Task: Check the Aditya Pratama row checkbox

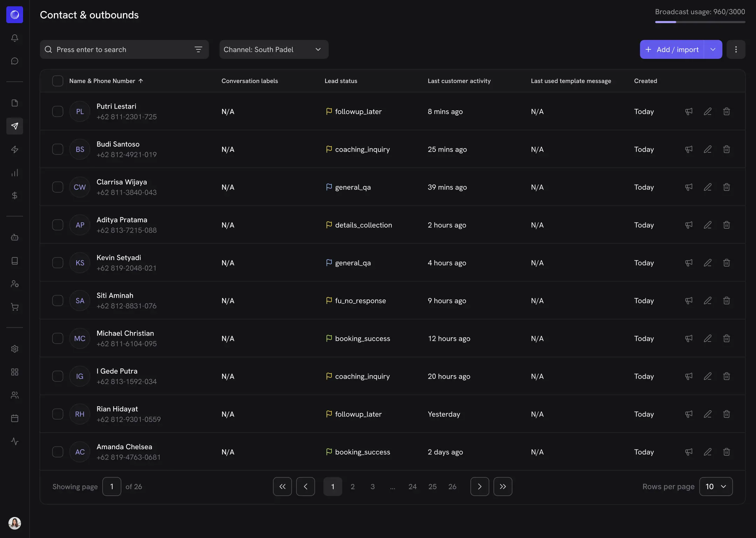Action: (58, 225)
